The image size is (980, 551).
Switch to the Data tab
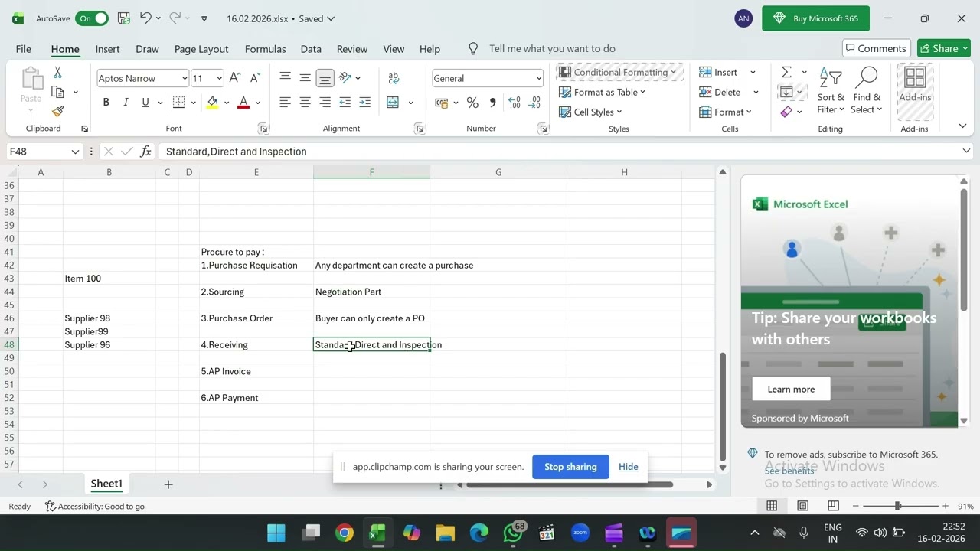point(311,48)
